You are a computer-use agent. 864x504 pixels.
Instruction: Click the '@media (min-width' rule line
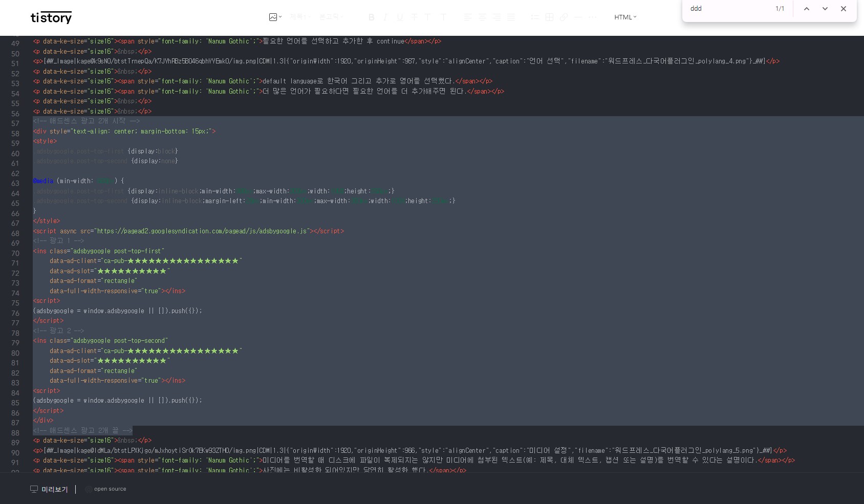tap(78, 181)
